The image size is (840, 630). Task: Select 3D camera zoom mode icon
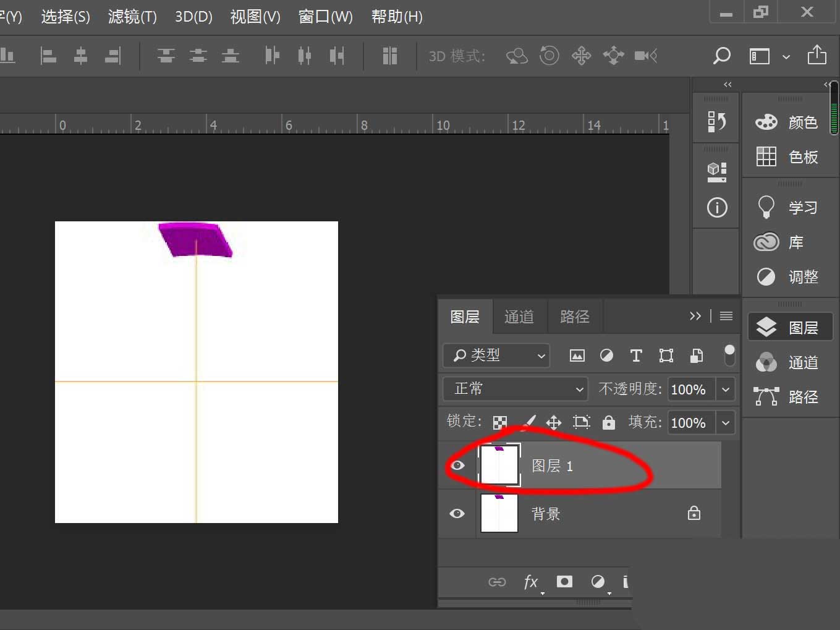pos(646,56)
